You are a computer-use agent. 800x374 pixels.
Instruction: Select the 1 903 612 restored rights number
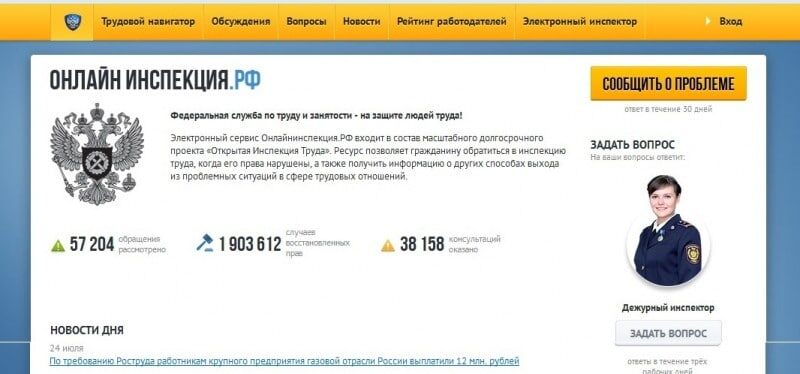coord(250,244)
